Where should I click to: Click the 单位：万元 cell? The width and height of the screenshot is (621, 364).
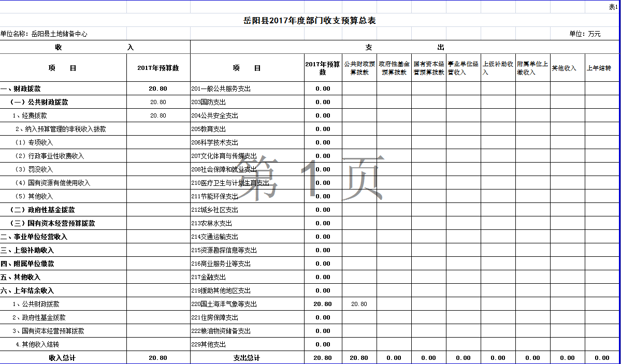[585, 34]
